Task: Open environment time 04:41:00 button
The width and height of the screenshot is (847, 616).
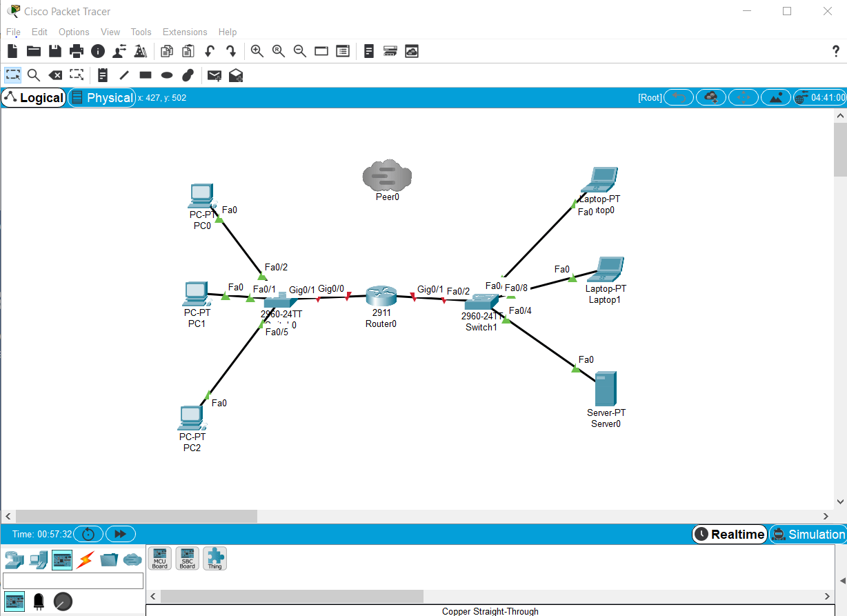Action: point(819,97)
